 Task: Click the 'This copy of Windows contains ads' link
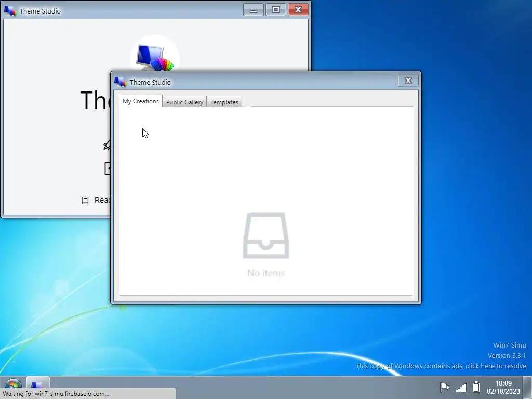point(441,366)
